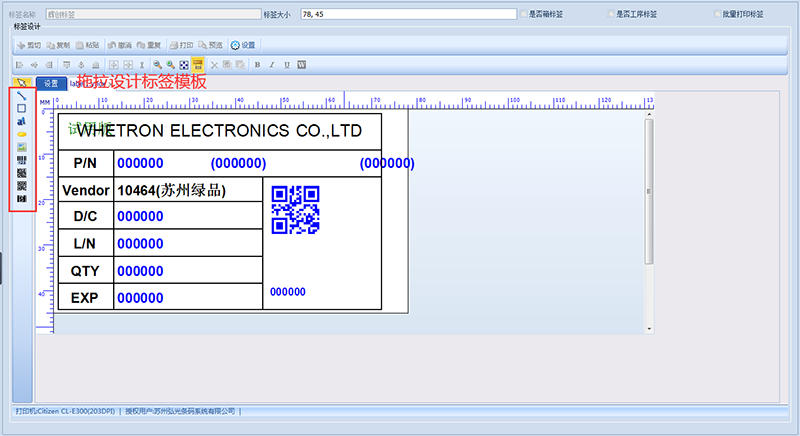Click the 标签大小 field showing 78, 45
Image resolution: width=800 pixels, height=436 pixels.
tap(409, 14)
